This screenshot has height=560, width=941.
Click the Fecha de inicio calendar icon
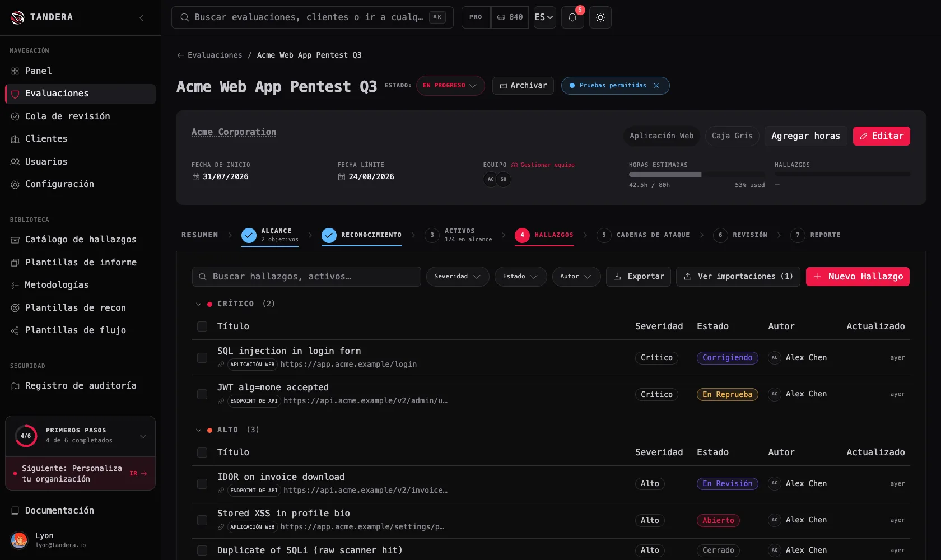(196, 177)
